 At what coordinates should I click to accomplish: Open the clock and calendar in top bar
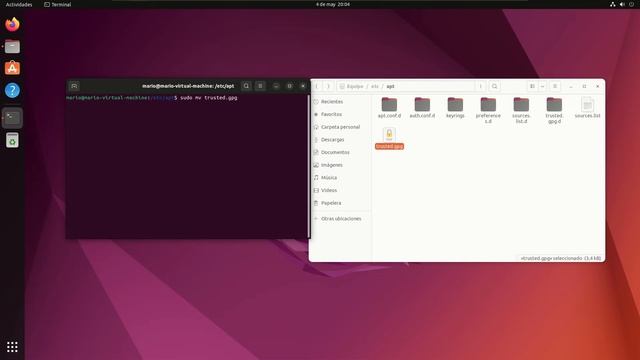333,4
